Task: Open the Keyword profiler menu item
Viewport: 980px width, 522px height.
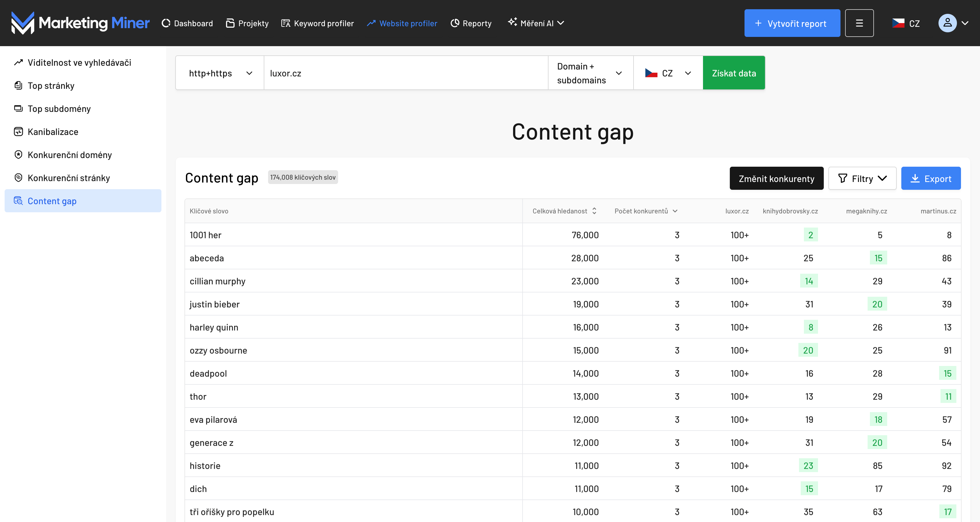Action: click(x=317, y=23)
